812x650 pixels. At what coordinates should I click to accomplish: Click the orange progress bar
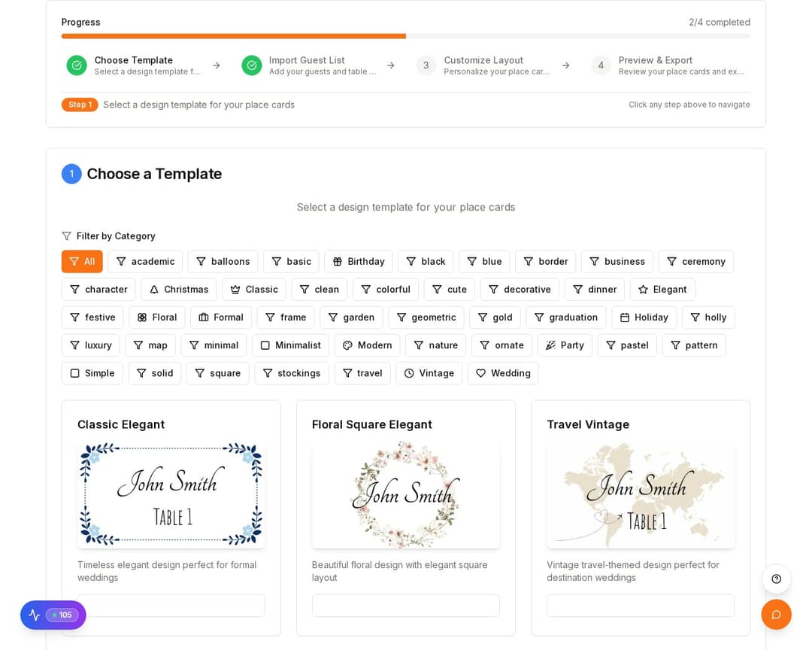tap(234, 36)
